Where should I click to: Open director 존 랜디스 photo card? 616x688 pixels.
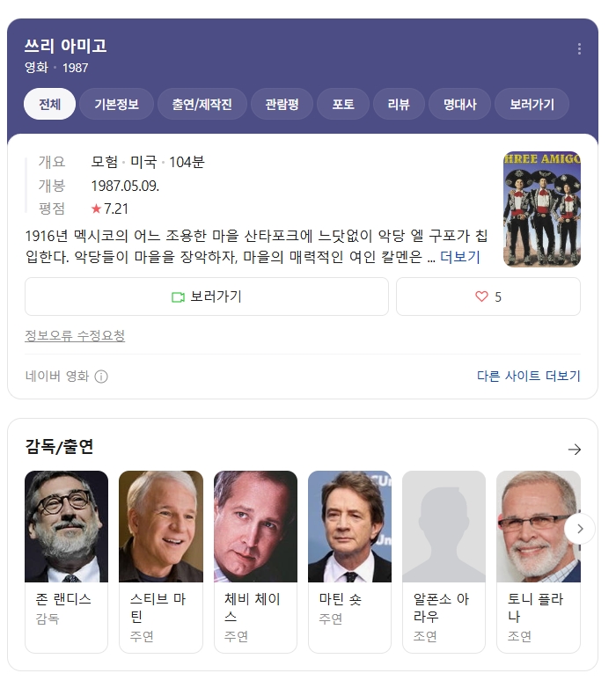pos(66,526)
